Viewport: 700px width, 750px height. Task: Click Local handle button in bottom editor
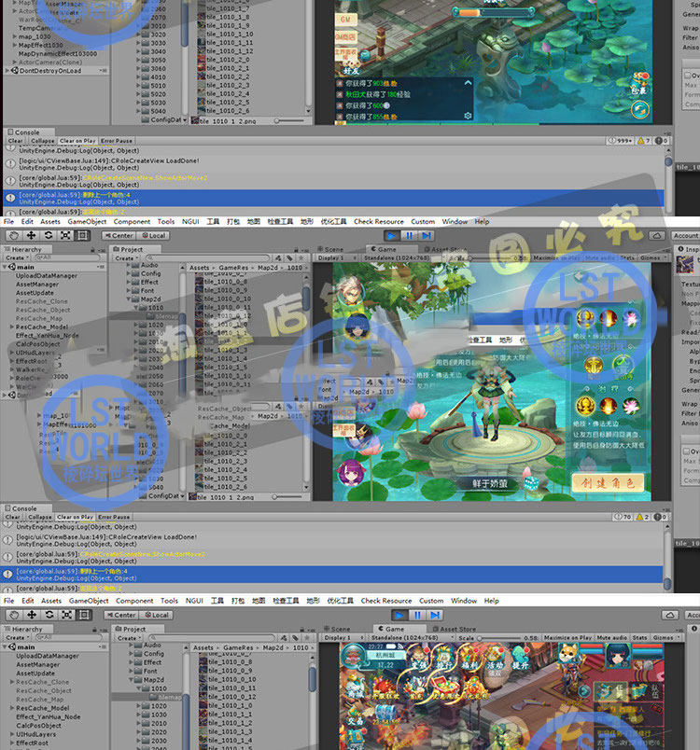tap(157, 615)
